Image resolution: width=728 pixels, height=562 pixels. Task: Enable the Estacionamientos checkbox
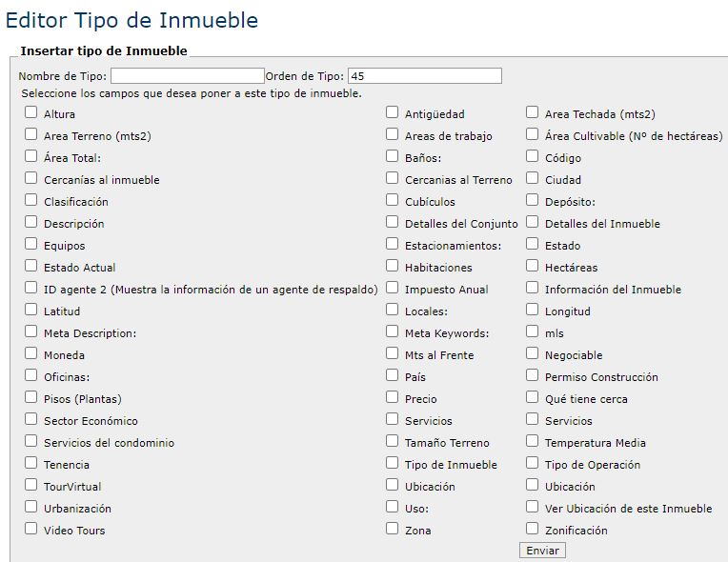tap(393, 245)
